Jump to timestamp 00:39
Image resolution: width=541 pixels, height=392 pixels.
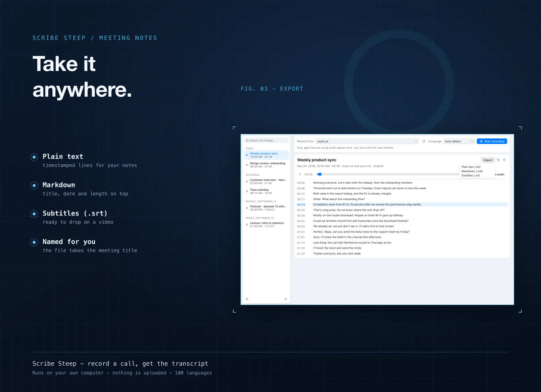pyautogui.click(x=301, y=216)
